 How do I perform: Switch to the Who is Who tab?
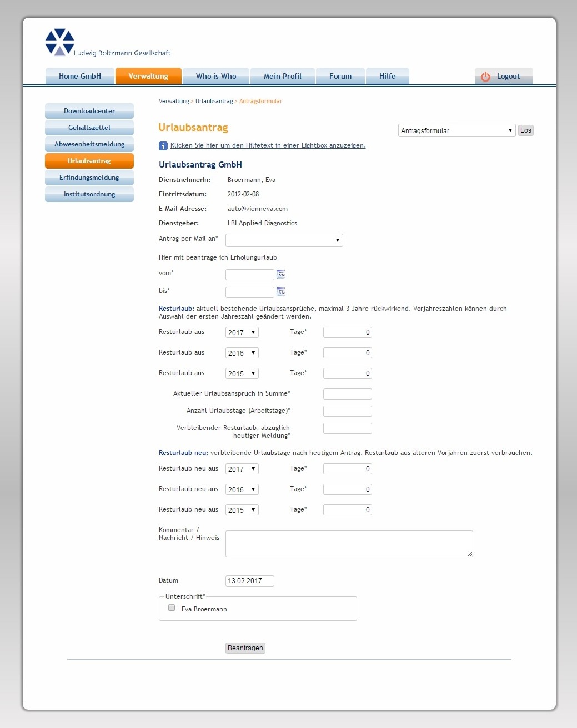[215, 76]
